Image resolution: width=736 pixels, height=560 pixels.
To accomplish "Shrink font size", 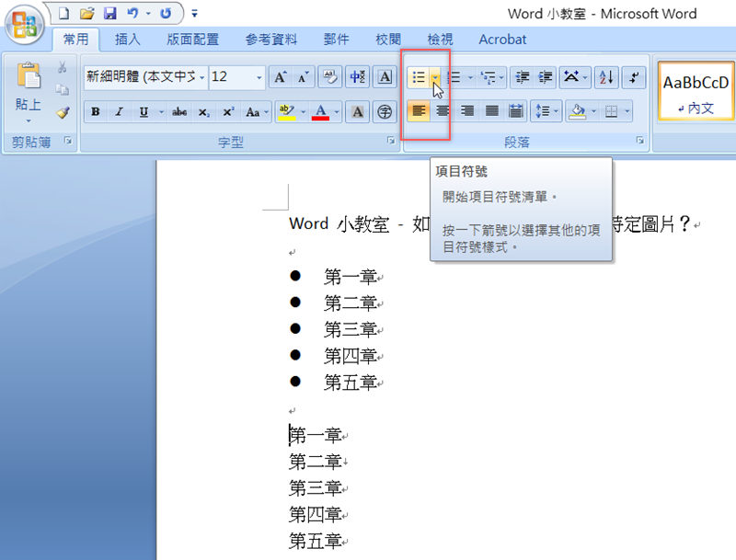I will 304,77.
